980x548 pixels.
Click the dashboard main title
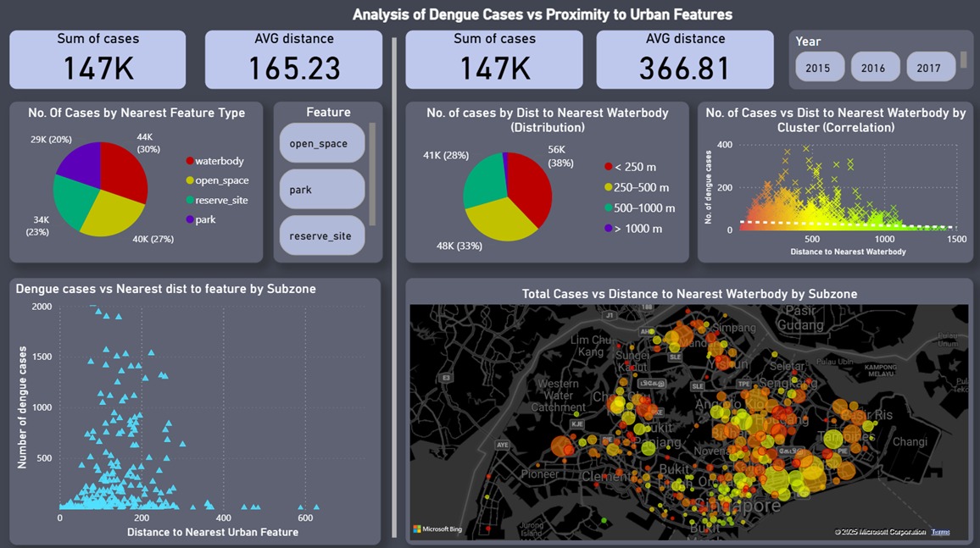[x=542, y=14]
